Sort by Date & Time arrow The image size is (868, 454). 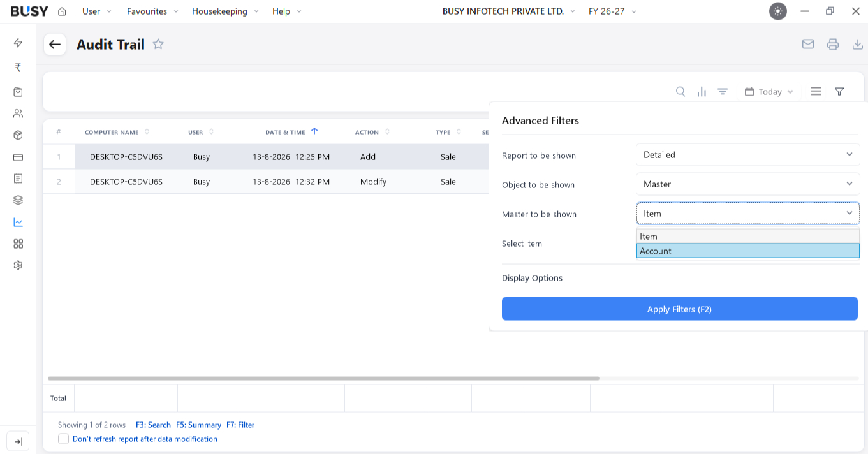pos(314,131)
